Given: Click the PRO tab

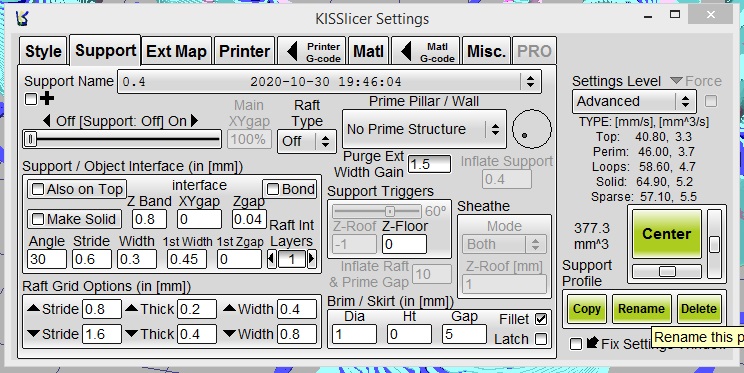Looking at the screenshot, I should pyautogui.click(x=534, y=51).
